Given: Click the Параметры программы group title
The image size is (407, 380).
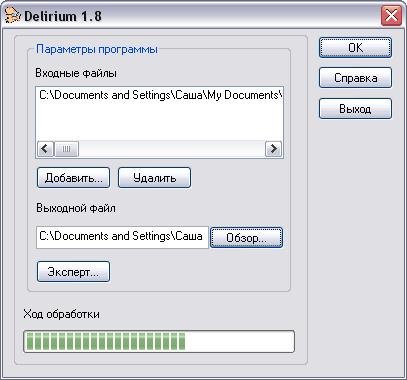Looking at the screenshot, I should point(97,49).
